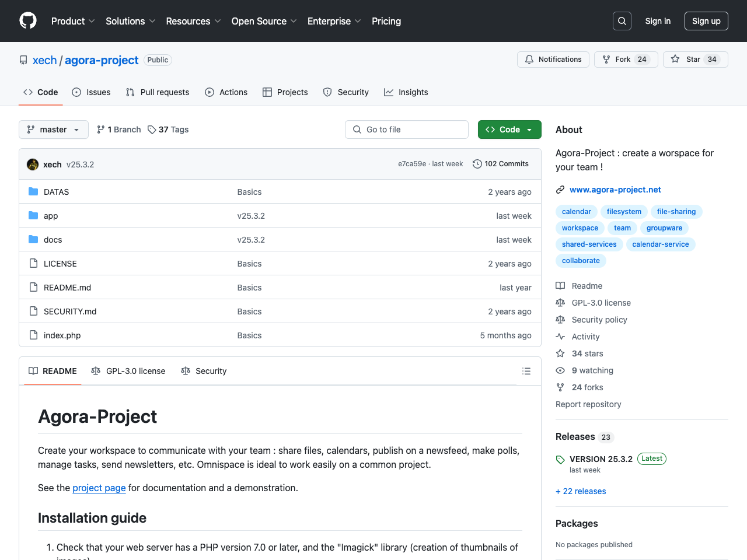Click the collaborate topic tag
Image resolution: width=747 pixels, height=560 pixels.
[x=581, y=261]
